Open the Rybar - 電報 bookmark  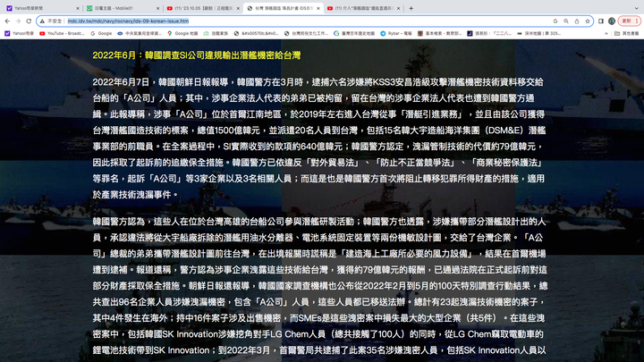(x=396, y=33)
